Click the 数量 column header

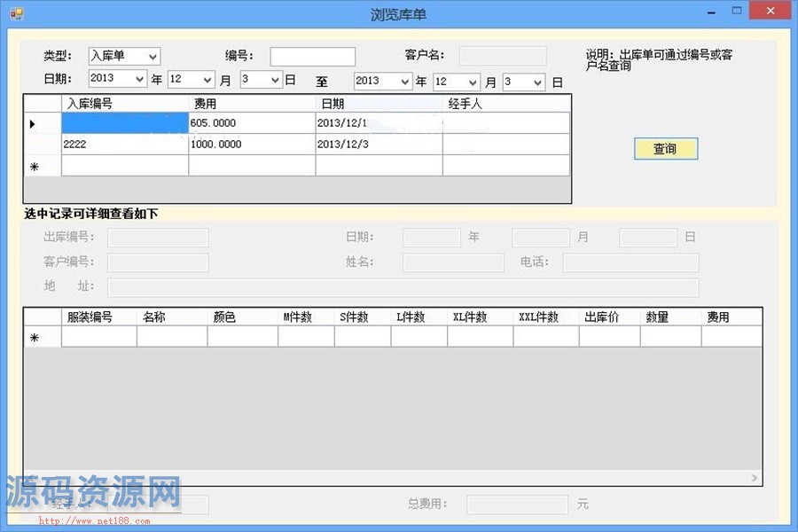pos(671,317)
